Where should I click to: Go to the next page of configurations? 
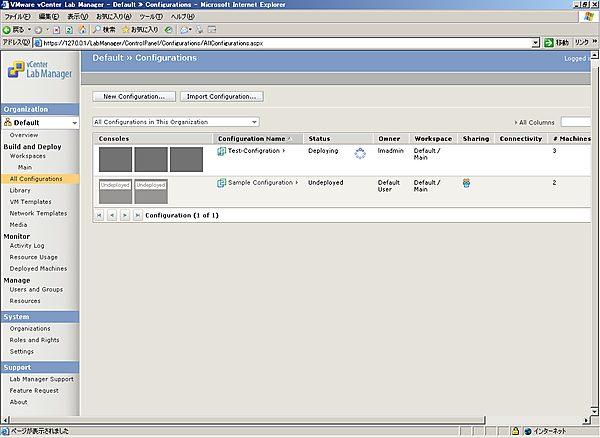click(x=125, y=215)
